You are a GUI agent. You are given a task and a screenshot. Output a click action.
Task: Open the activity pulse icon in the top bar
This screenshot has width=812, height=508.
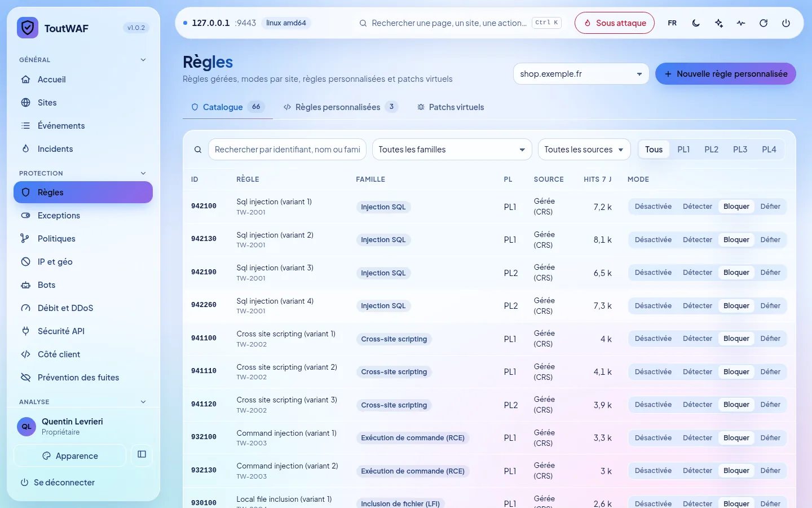(741, 23)
